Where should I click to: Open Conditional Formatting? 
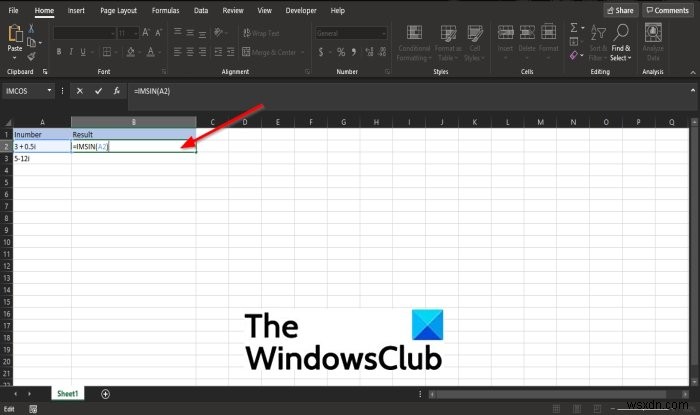(x=414, y=43)
